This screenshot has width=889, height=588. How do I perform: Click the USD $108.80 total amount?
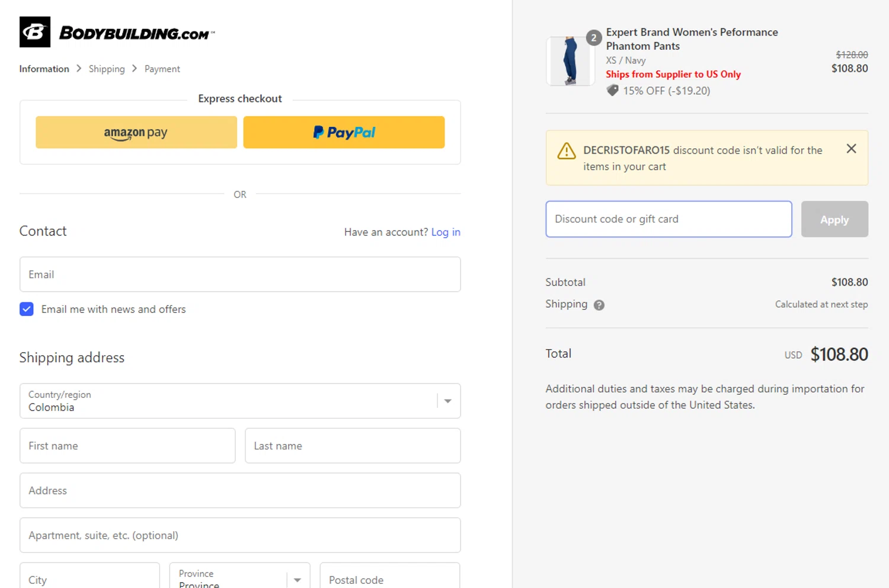click(826, 354)
